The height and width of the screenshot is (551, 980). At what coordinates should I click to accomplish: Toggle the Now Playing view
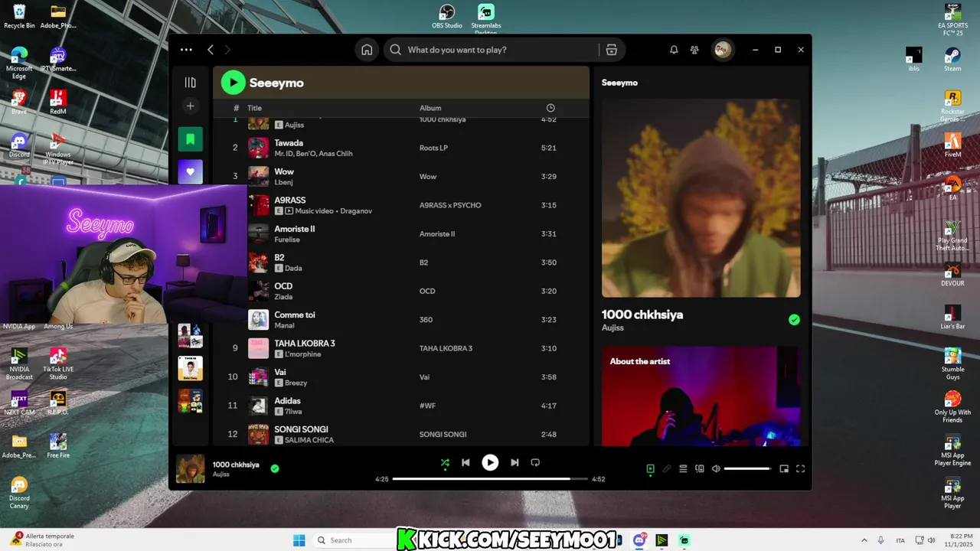click(x=650, y=469)
